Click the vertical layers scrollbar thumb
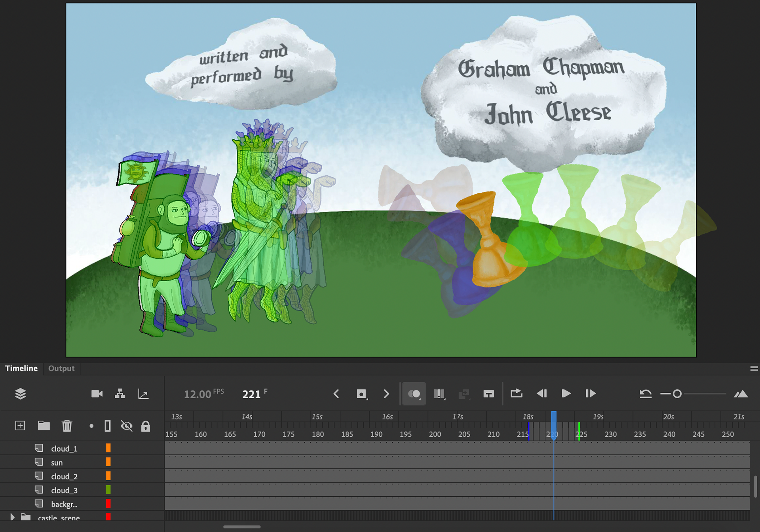Viewport: 760px width, 532px height. (755, 486)
